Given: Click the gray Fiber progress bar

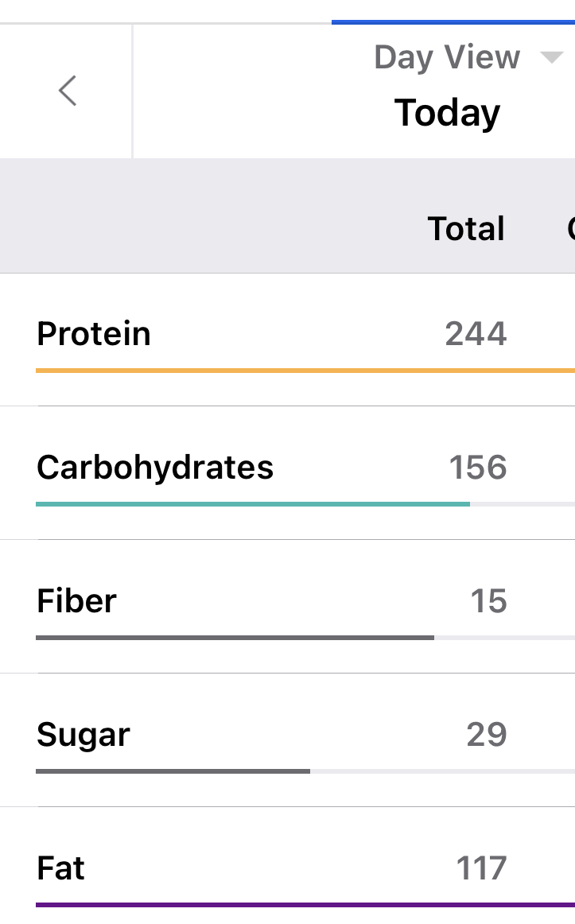Looking at the screenshot, I should coord(235,637).
